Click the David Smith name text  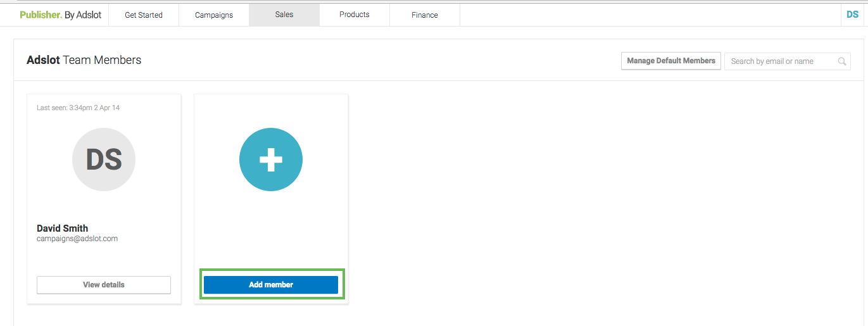[x=63, y=229]
